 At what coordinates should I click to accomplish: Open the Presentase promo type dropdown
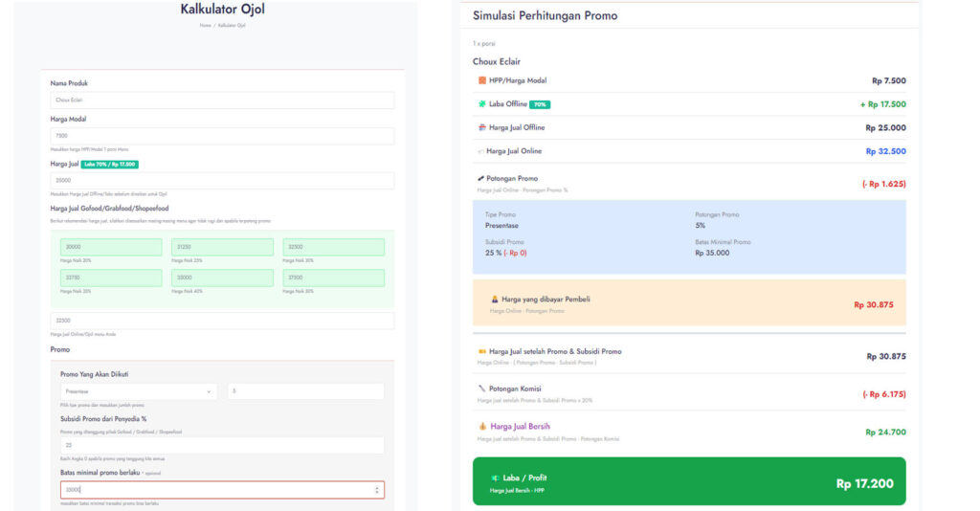click(139, 391)
